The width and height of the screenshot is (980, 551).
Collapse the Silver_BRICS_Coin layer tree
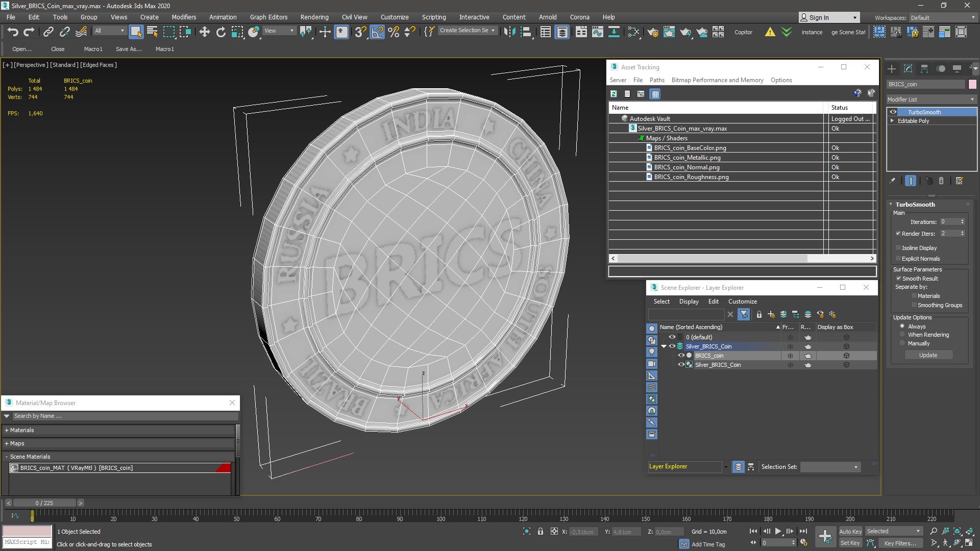click(664, 346)
